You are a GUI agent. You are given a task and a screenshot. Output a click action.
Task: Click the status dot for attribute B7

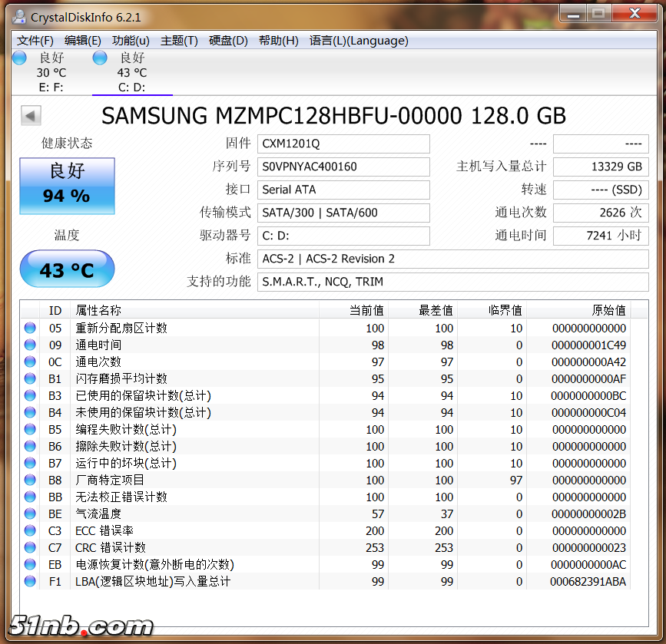click(x=30, y=463)
